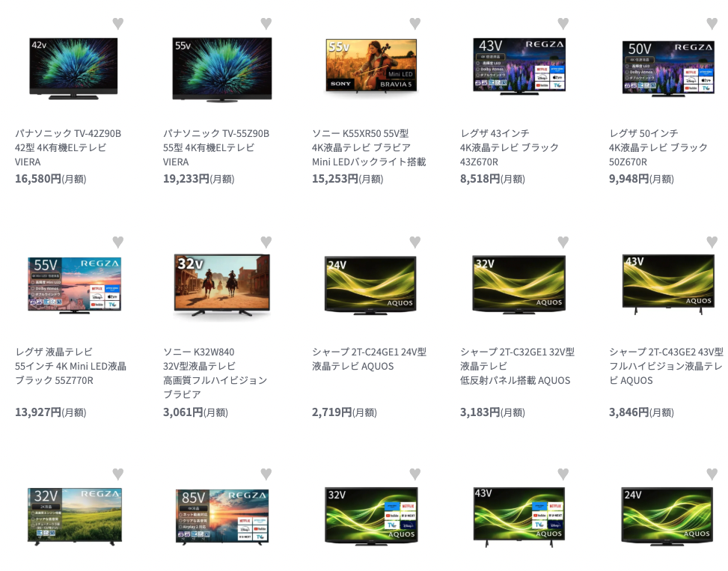The width and height of the screenshot is (728, 571).
Task: Select the REGZA 32V meadow thumbnail
Action: (74, 516)
